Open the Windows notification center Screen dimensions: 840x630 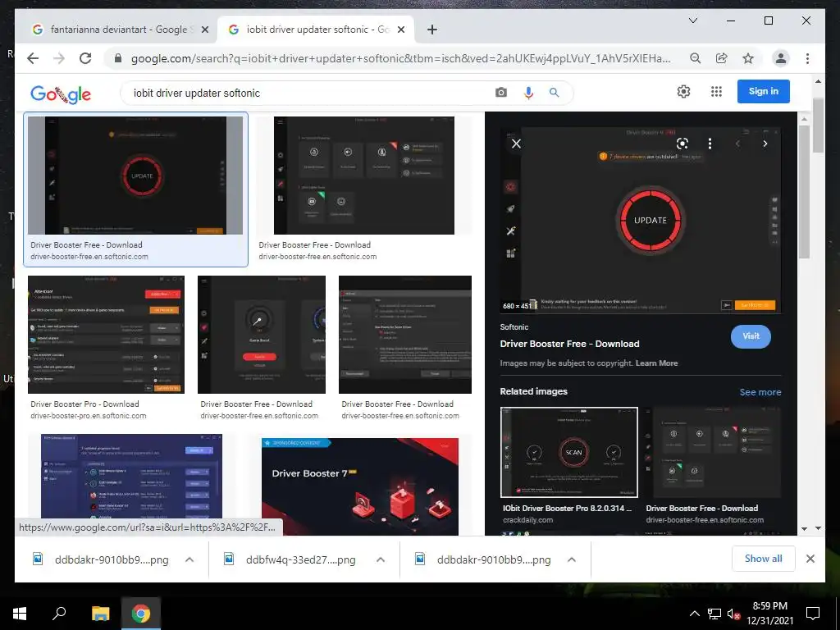813,614
